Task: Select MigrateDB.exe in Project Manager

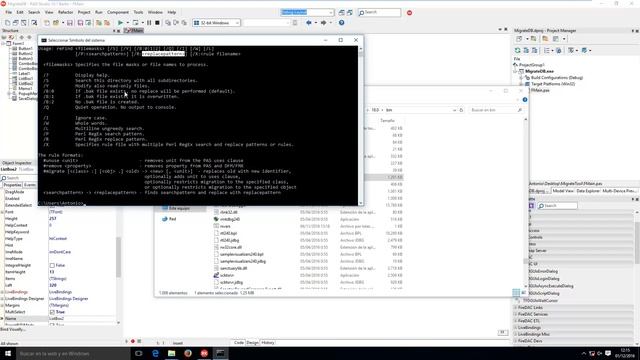Action: point(539,71)
